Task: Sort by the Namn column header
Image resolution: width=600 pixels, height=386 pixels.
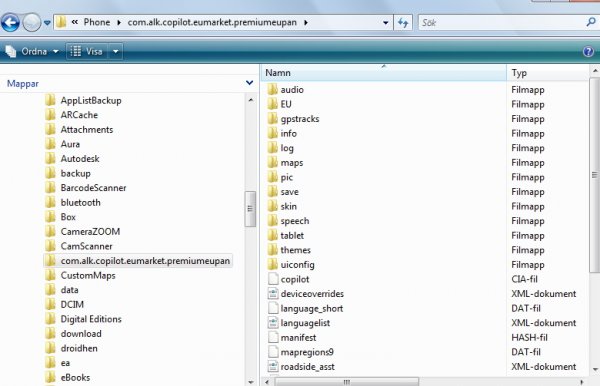Action: [x=383, y=73]
